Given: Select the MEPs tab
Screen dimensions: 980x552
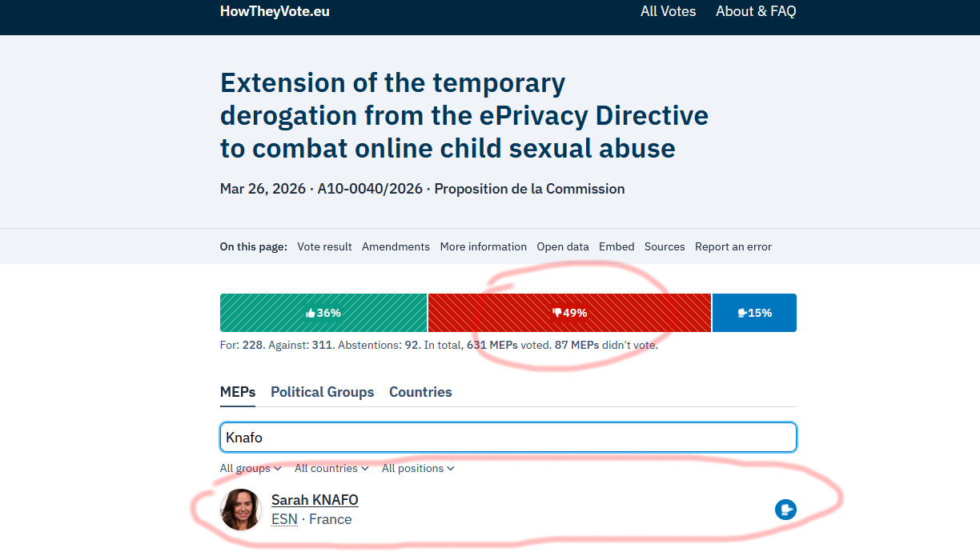Looking at the screenshot, I should [237, 392].
